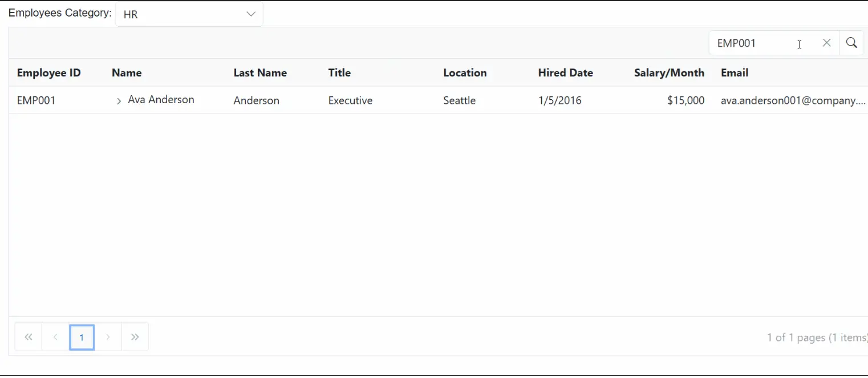Sort by Email column header

click(x=735, y=73)
